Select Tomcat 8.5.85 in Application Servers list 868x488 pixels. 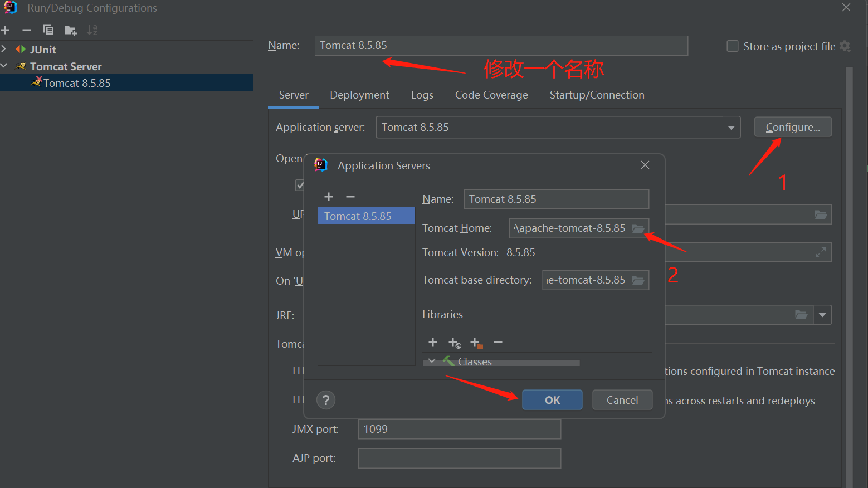[367, 216]
